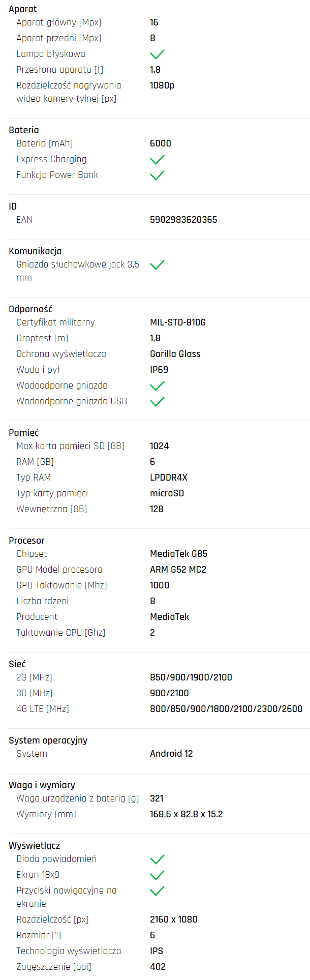Click the Przyciski nawigacyjne na ekranie checkmark
The height and width of the screenshot is (980, 310).
point(158,890)
